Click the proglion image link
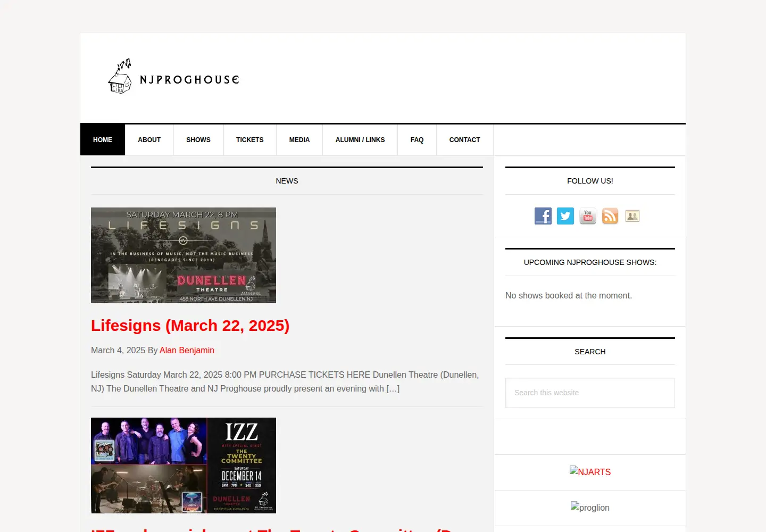The width and height of the screenshot is (766, 532). click(590, 508)
